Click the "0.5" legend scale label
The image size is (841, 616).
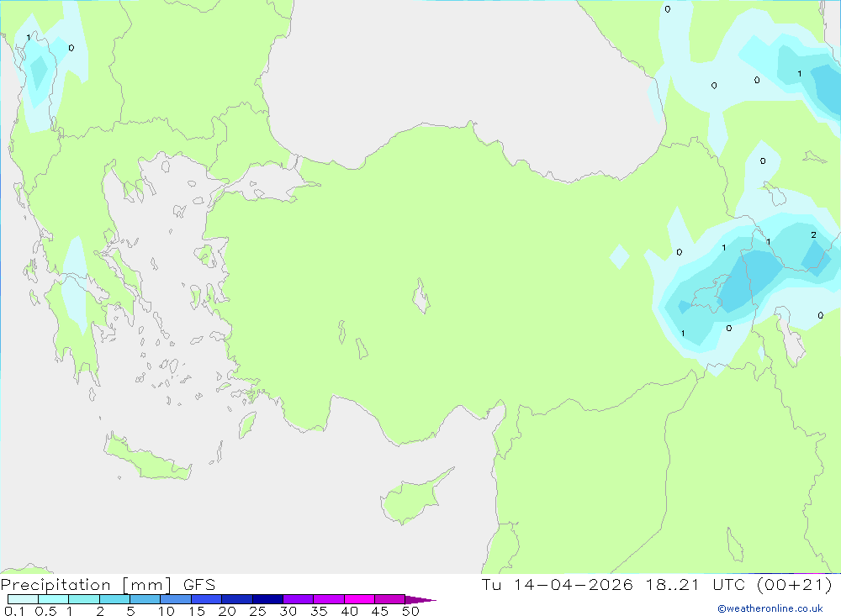tap(45, 611)
